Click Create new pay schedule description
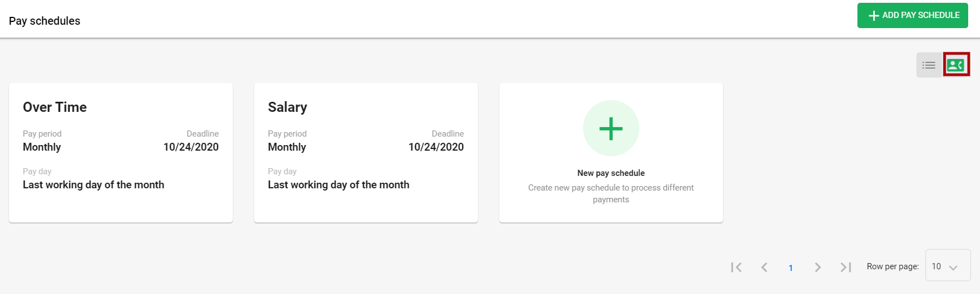The height and width of the screenshot is (294, 980). point(611,193)
